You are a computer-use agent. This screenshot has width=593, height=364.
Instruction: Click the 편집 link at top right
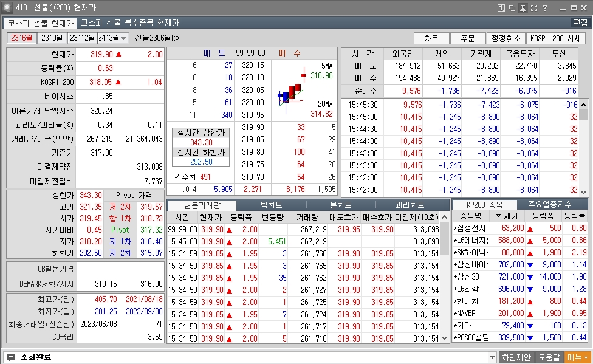click(580, 22)
